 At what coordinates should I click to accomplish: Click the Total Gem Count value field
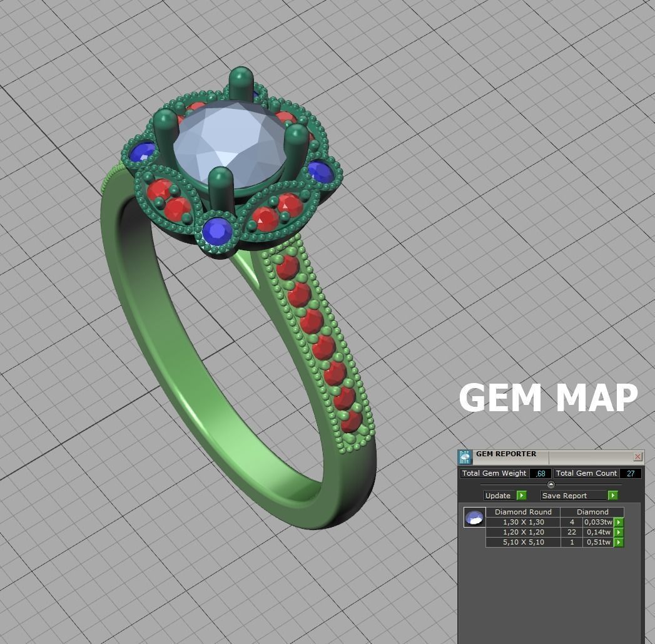click(x=631, y=474)
